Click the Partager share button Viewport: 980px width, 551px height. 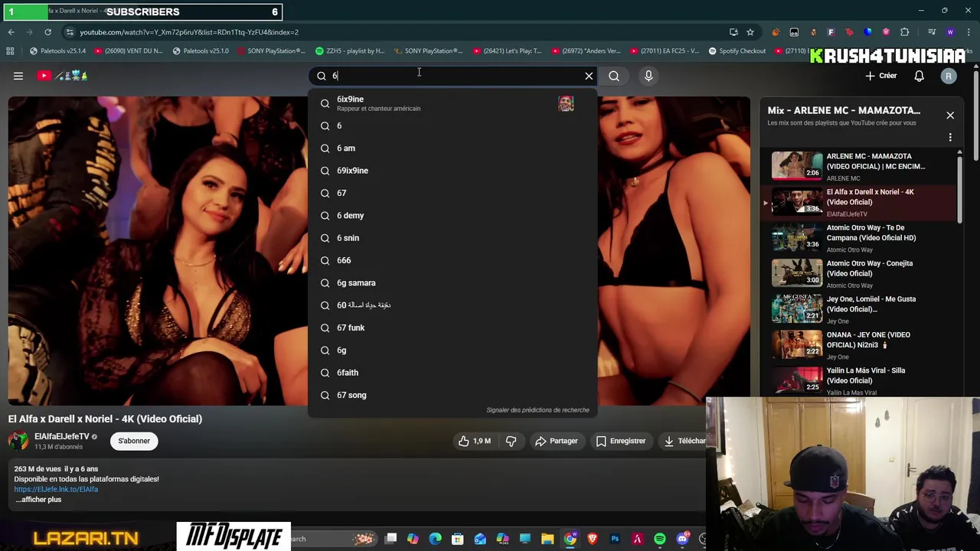(557, 441)
